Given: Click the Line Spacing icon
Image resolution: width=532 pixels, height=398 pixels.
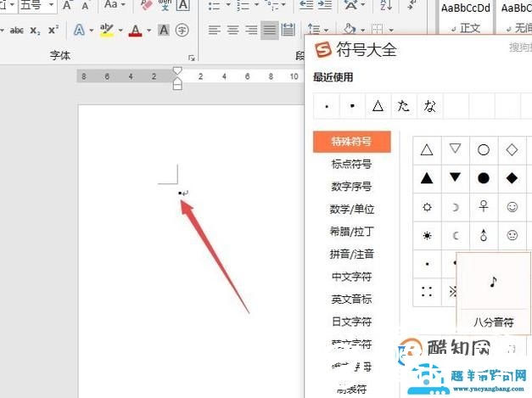Looking at the screenshot, I should (314, 30).
